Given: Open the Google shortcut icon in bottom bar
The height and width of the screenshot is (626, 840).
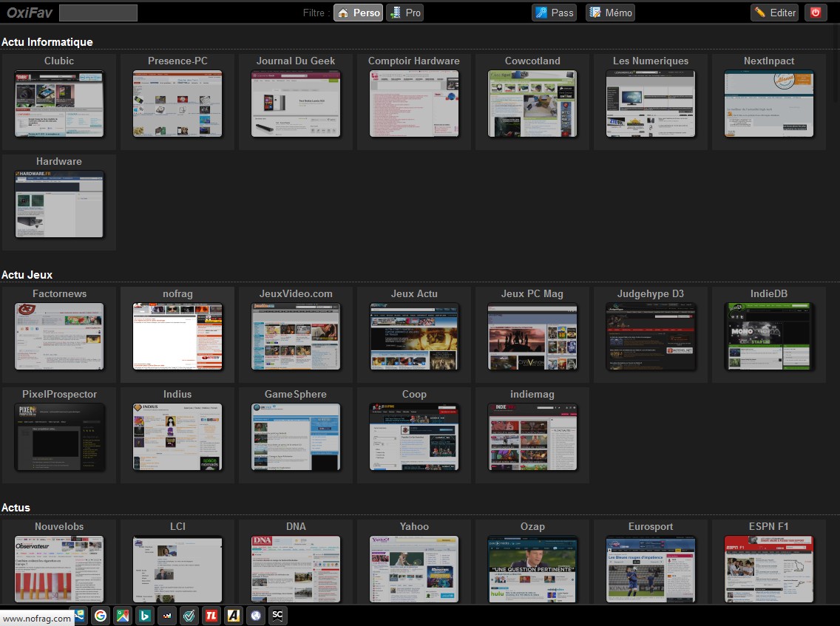Looking at the screenshot, I should click(100, 616).
